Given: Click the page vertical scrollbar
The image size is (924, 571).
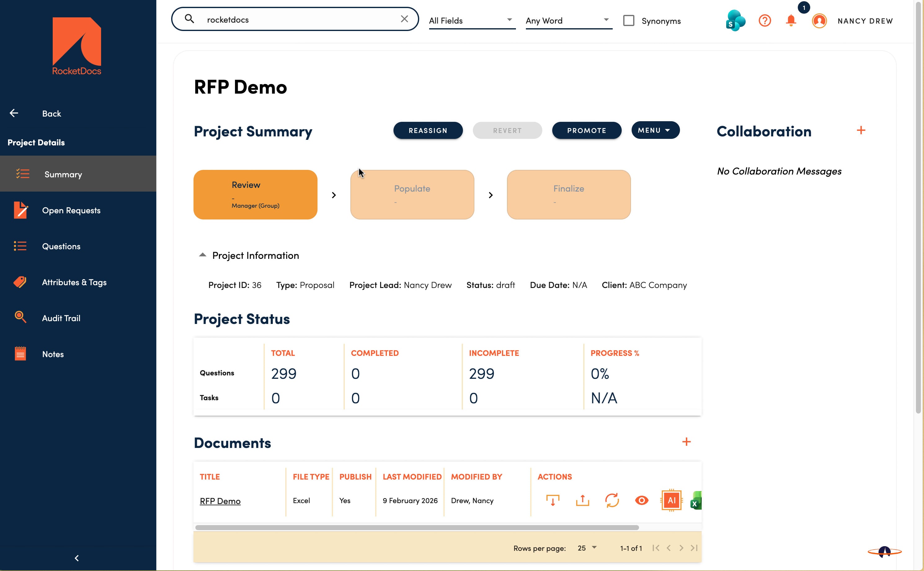Looking at the screenshot, I should (918, 208).
